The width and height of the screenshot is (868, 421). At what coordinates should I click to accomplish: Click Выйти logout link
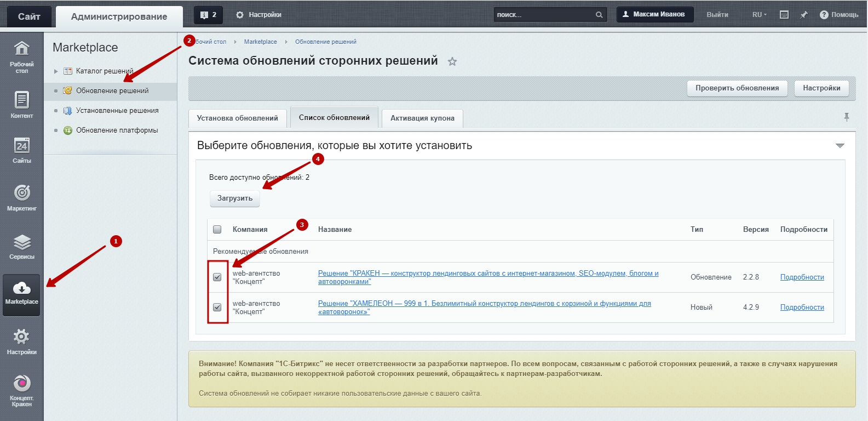[x=717, y=15]
